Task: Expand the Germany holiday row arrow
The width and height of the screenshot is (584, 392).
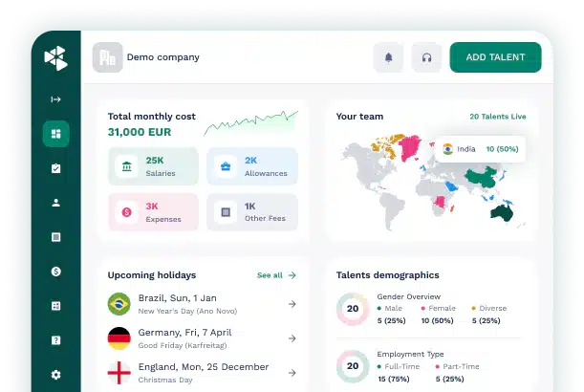Action: (x=292, y=338)
